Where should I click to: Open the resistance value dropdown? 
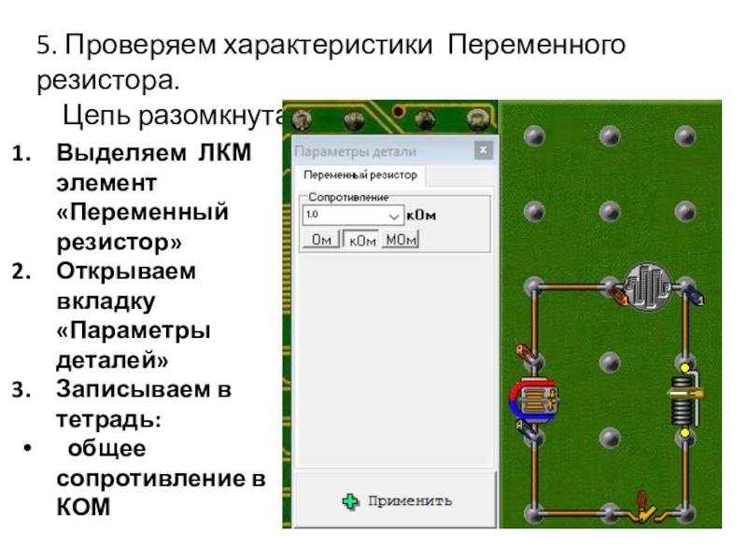click(393, 216)
